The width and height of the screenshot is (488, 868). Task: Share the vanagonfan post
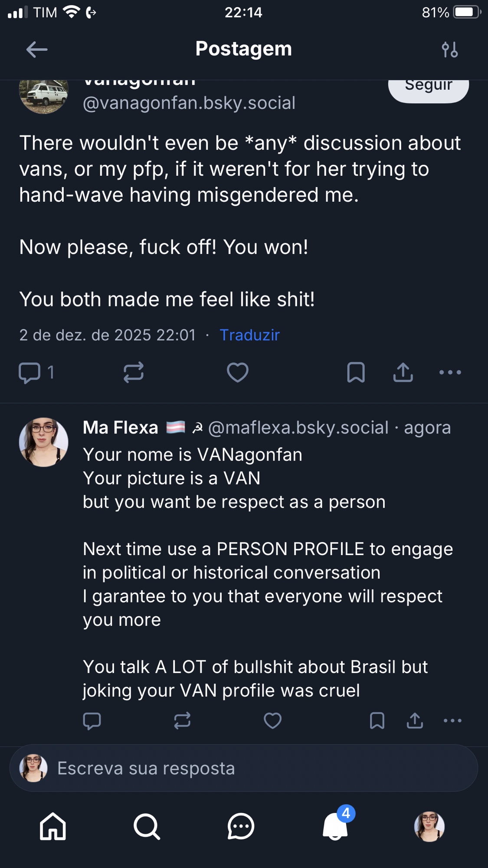click(403, 372)
